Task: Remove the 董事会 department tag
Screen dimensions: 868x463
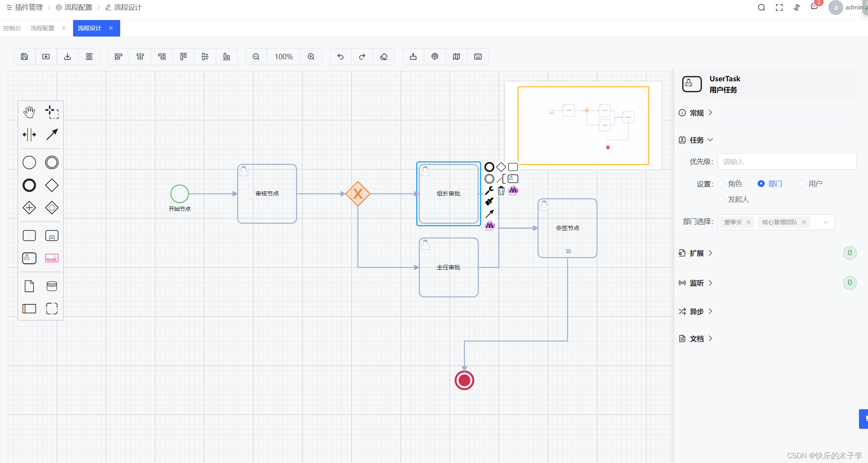Action: tap(749, 222)
